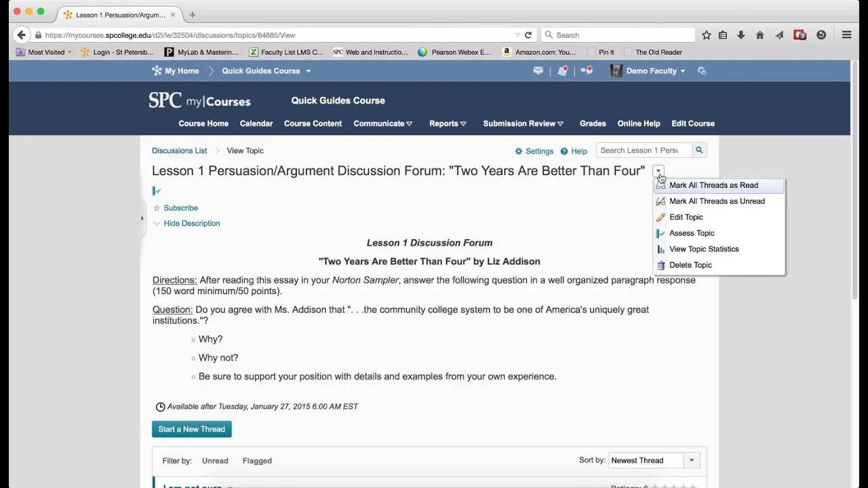Go to the browser home icon
This screenshot has width=868, height=488.
[760, 35]
